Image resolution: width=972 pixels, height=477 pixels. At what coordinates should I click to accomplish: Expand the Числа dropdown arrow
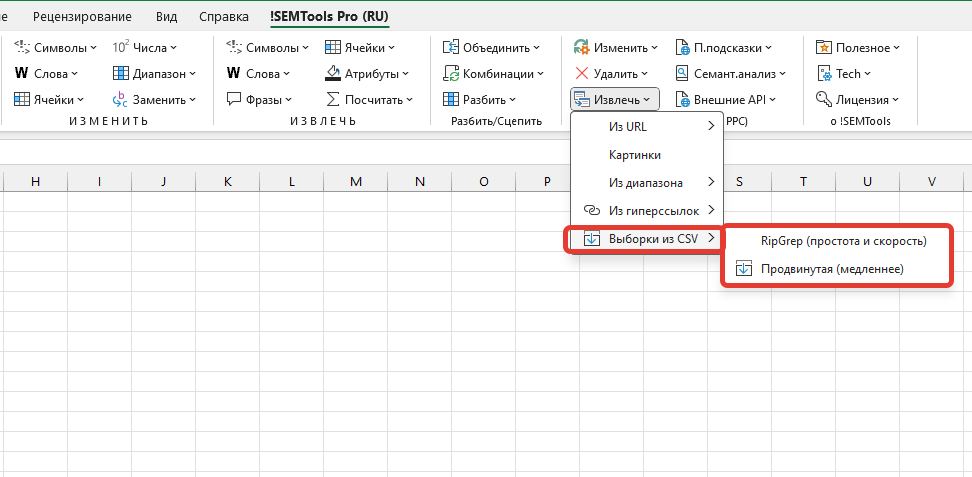click(173, 48)
